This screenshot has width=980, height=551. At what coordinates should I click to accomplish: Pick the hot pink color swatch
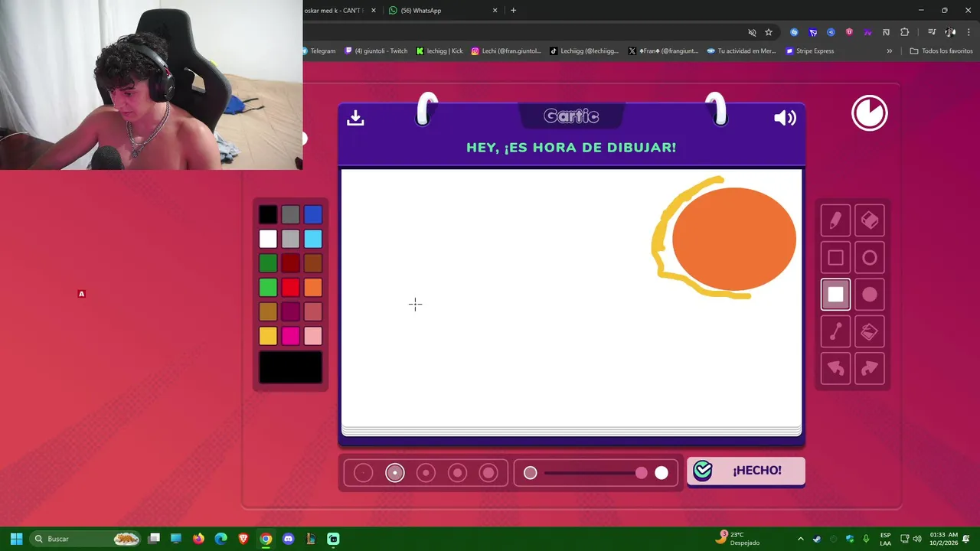coord(290,336)
